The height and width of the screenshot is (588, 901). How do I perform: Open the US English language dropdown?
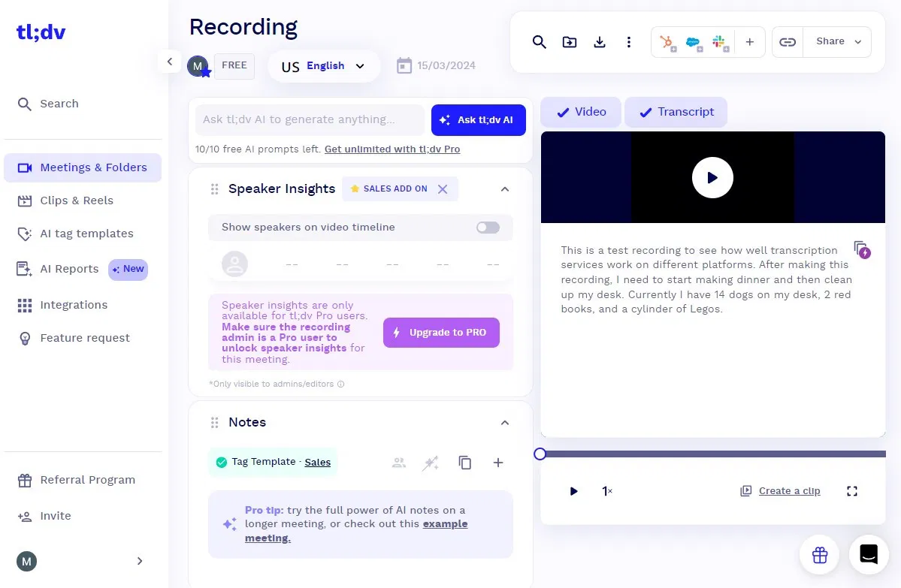point(324,66)
